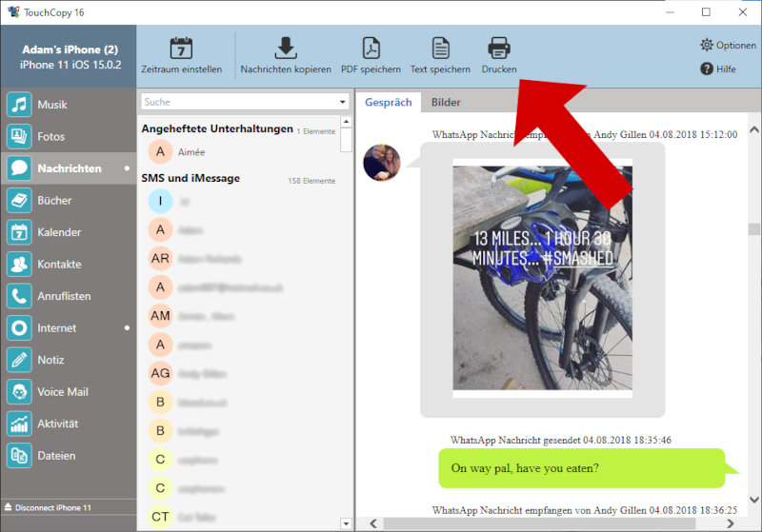Open the Notiz section

68,360
